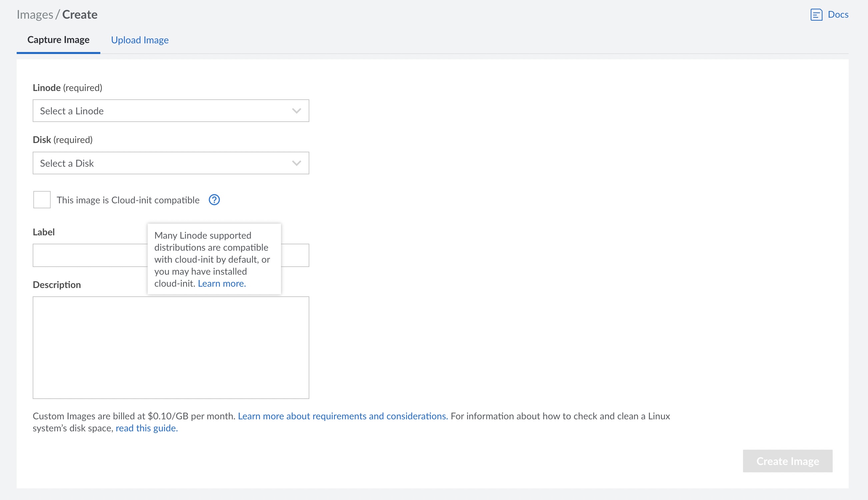Click the cloud-init help question mark icon
The image size is (868, 500).
coord(214,200)
